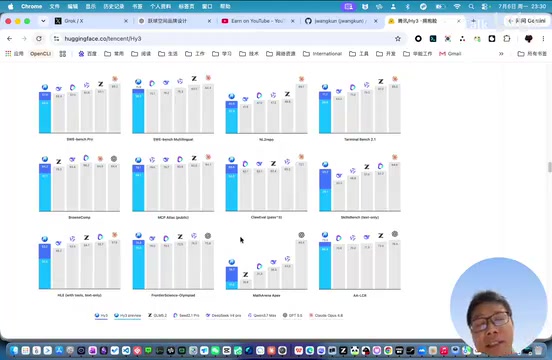Toggle the Claude Opus 4.8 legend entry
This screenshot has width=552, height=360.
click(326, 315)
